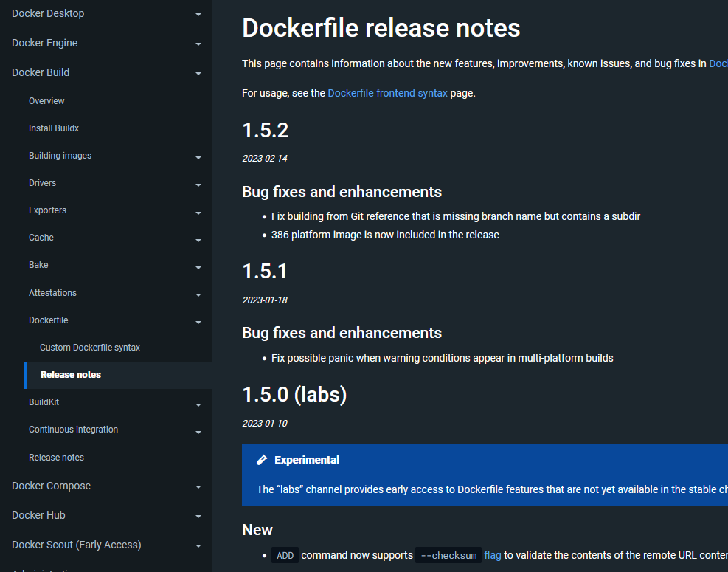This screenshot has width=728, height=572.
Task: Open Bake in the sidebar
Action: (x=38, y=265)
